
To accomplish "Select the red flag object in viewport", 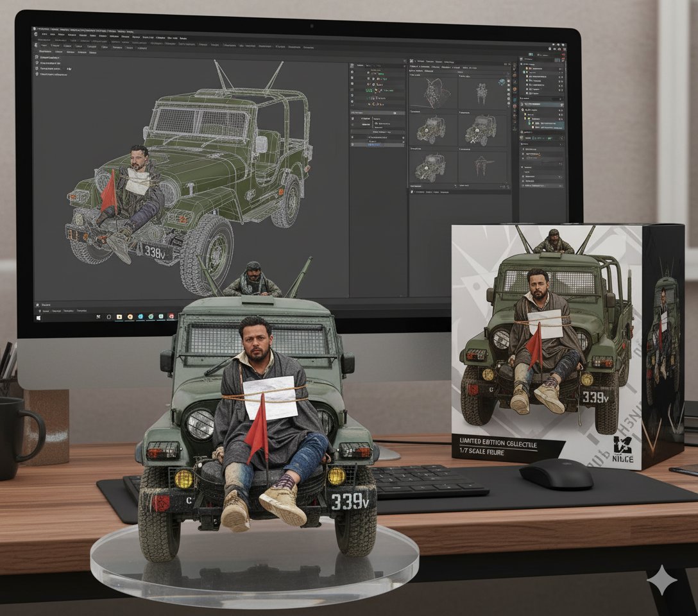I will (x=108, y=191).
